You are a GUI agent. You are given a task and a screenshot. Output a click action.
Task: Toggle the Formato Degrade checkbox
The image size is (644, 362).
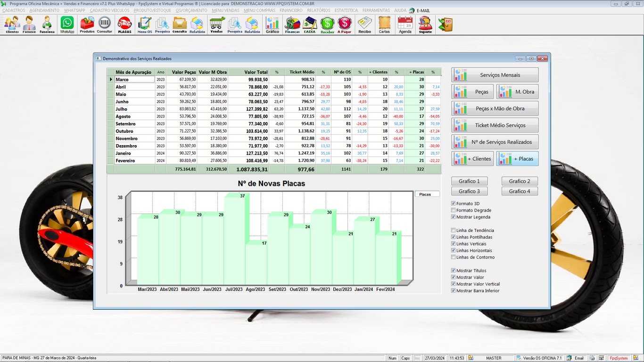pyautogui.click(x=454, y=210)
